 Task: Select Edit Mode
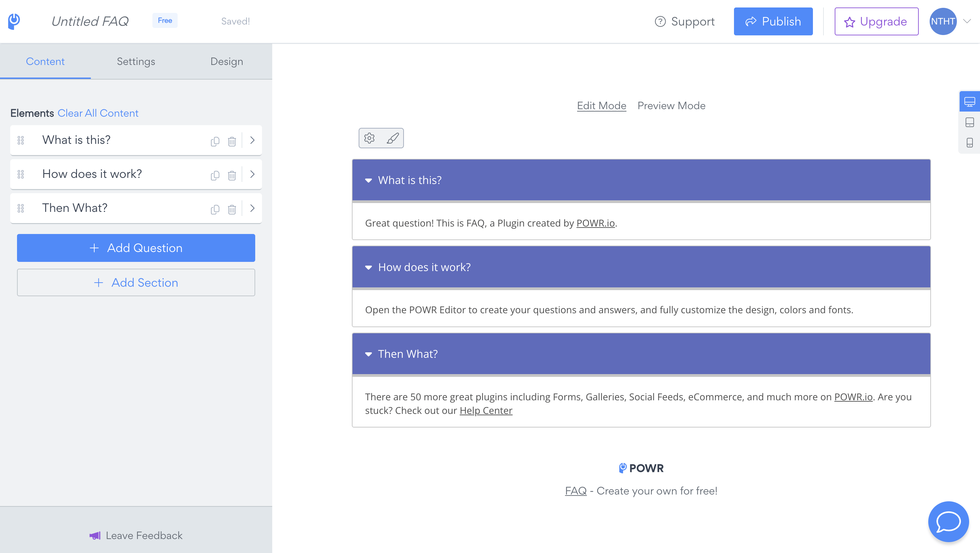[x=602, y=105]
